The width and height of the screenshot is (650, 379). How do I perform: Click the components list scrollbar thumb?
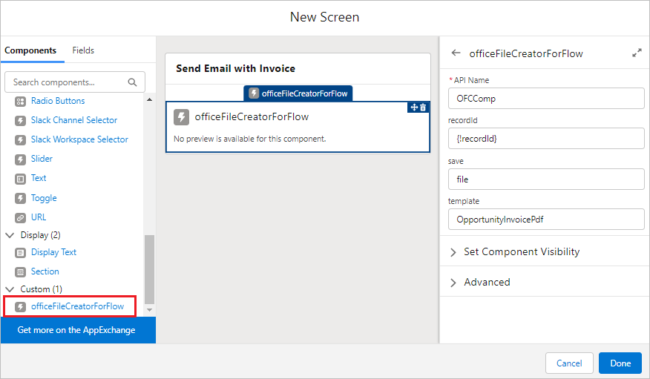click(x=149, y=270)
